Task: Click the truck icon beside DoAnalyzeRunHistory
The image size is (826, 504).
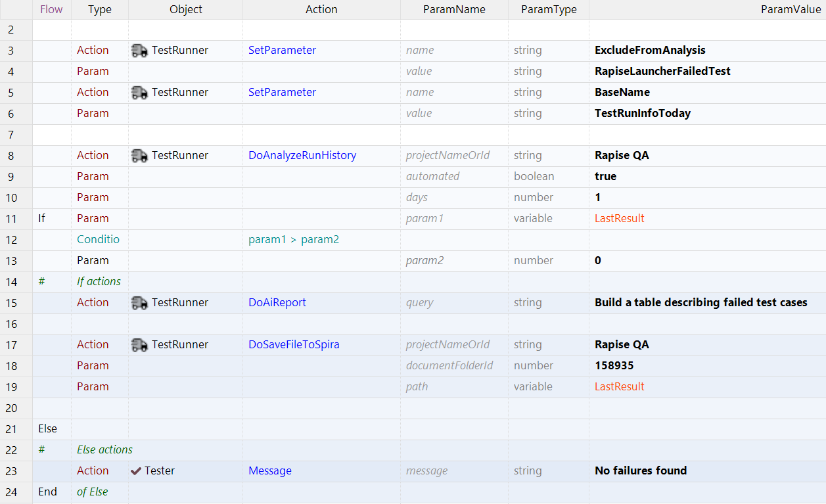Action: coord(139,156)
